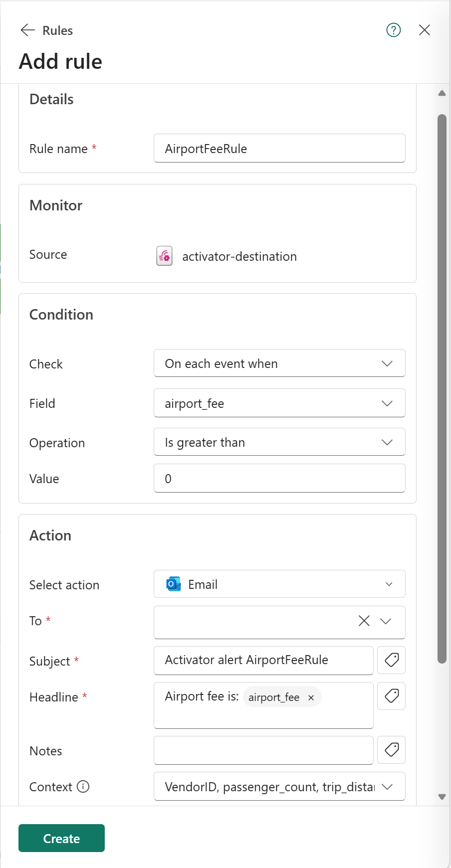Open the Field dropdown showing airport_fee
The image size is (451, 868).
(279, 403)
